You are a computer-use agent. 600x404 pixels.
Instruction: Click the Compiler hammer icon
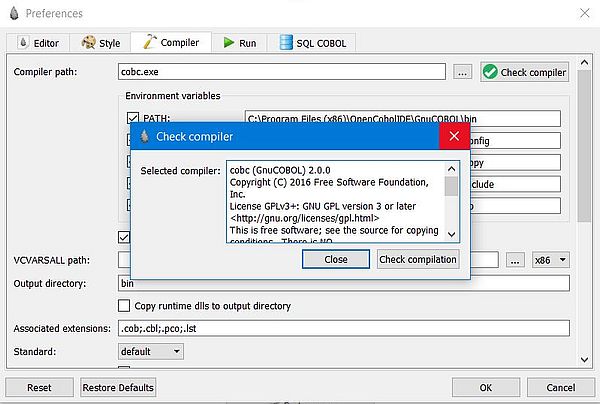pyautogui.click(x=150, y=41)
